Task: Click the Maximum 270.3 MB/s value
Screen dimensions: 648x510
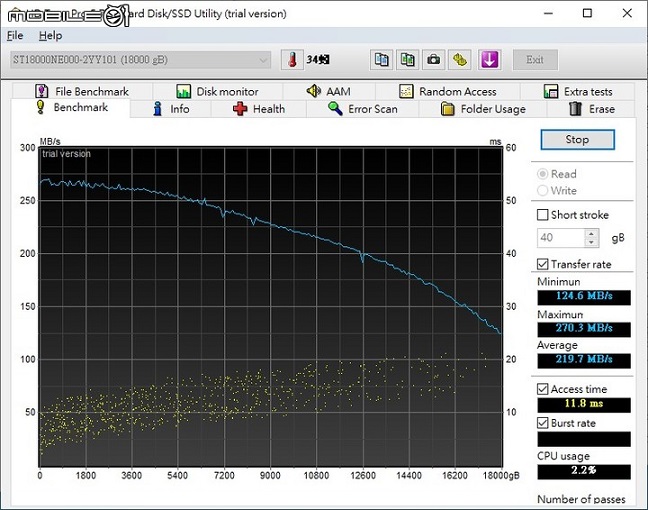Action: 584,329
